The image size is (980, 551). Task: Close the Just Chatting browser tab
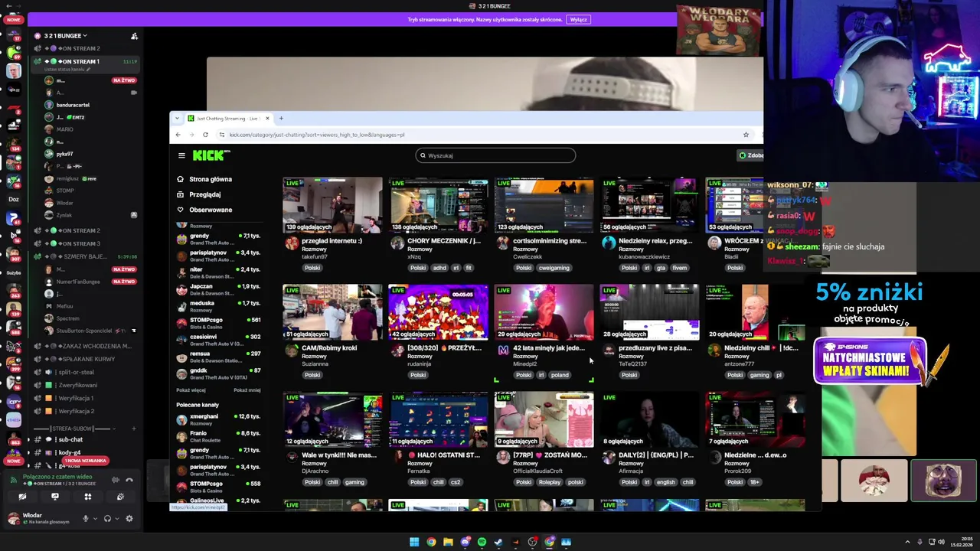(x=267, y=119)
